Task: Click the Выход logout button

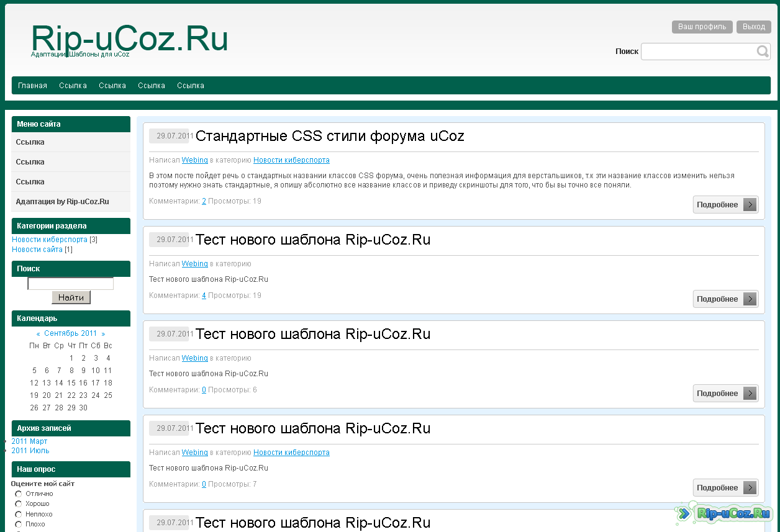Action: (753, 27)
